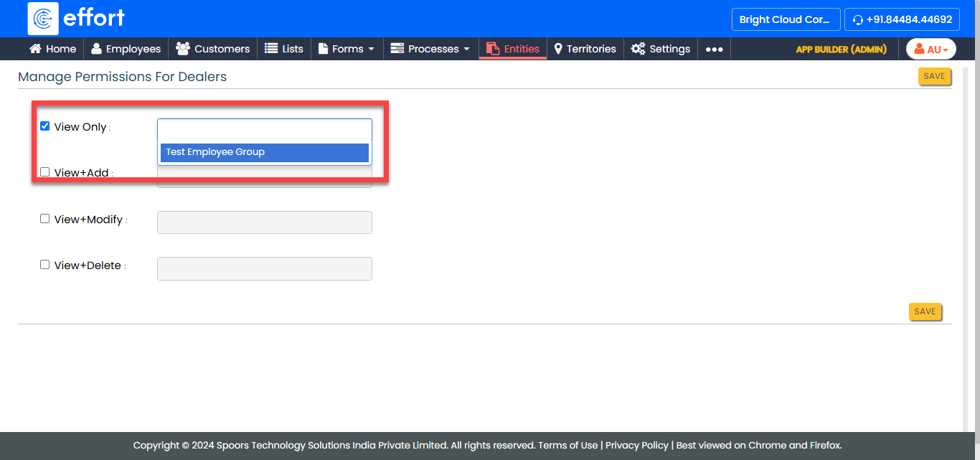
Task: Click the Home house icon
Action: 35,49
